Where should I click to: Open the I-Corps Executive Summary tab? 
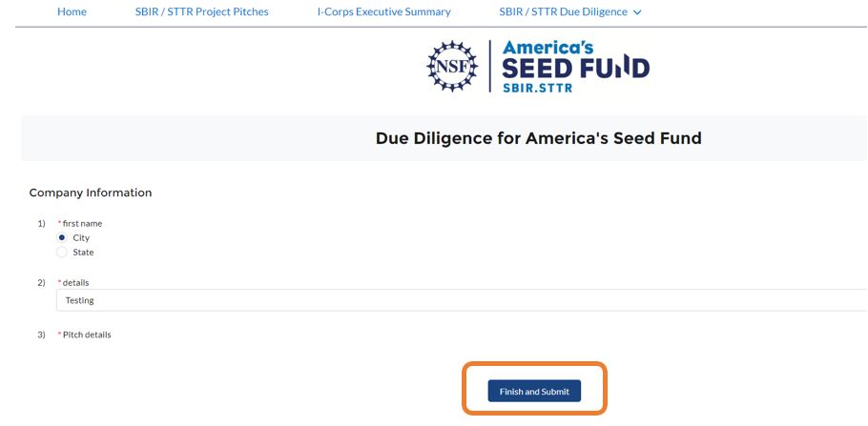pyautogui.click(x=383, y=12)
